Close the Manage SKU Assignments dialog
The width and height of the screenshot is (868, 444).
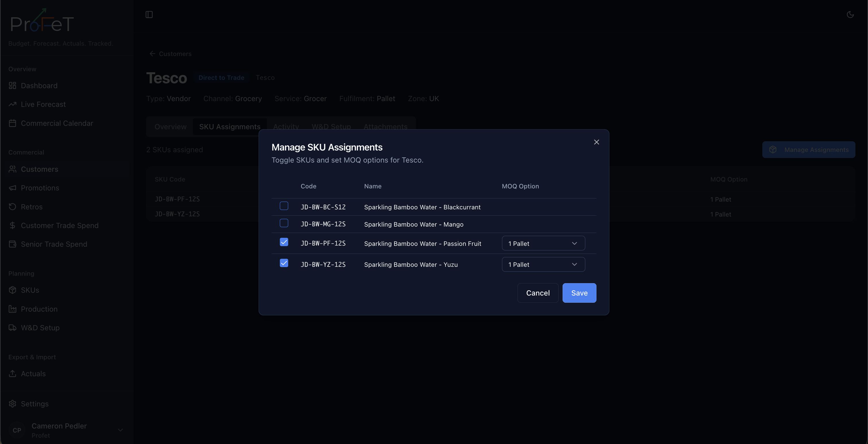tap(596, 142)
